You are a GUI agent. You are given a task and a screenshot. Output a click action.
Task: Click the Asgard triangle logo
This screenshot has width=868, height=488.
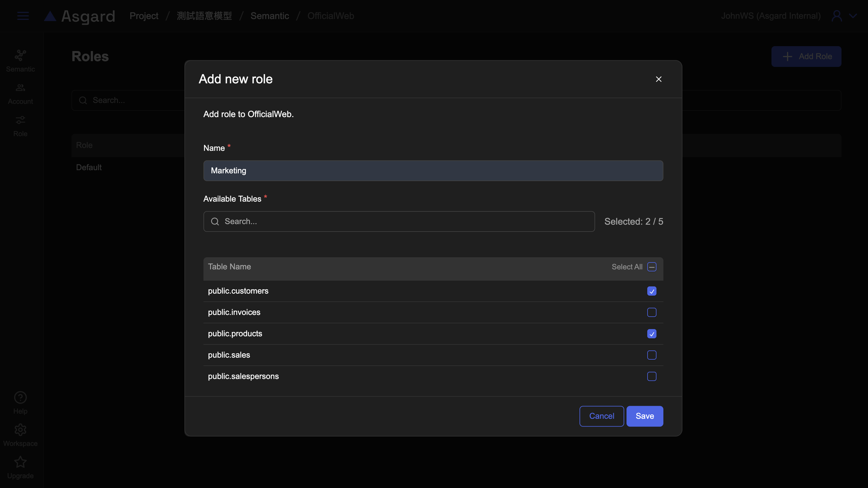(50, 16)
